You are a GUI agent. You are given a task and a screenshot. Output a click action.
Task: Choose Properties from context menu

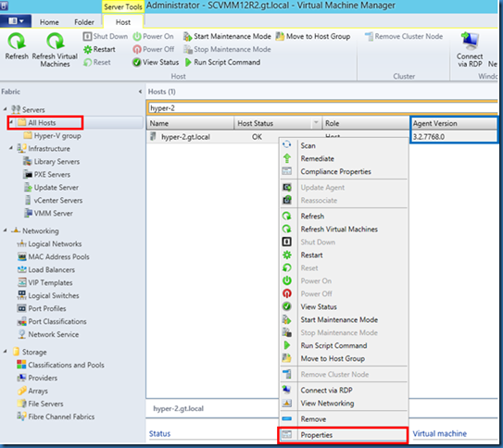(x=344, y=435)
